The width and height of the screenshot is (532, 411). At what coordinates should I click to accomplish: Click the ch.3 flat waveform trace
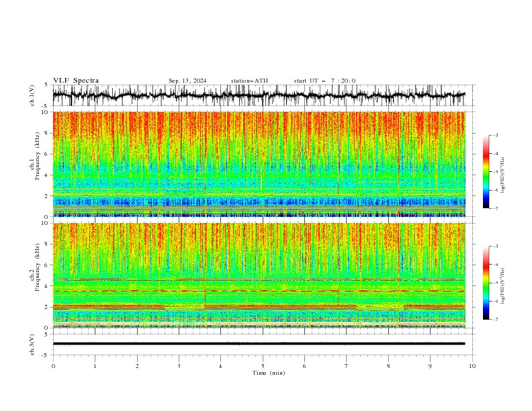(259, 344)
